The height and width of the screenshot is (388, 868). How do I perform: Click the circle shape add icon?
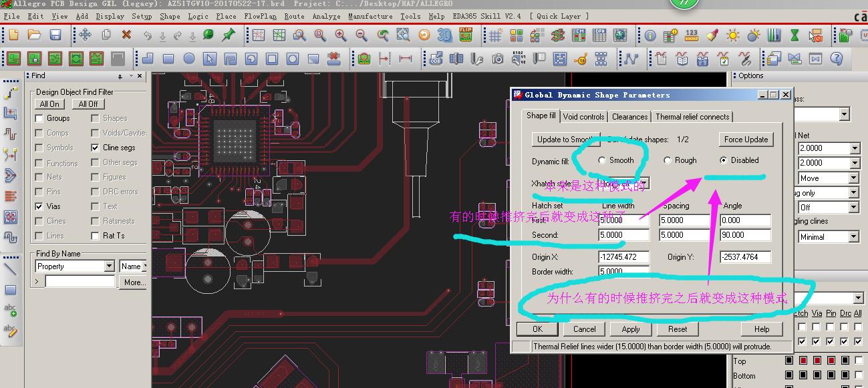tap(189, 59)
